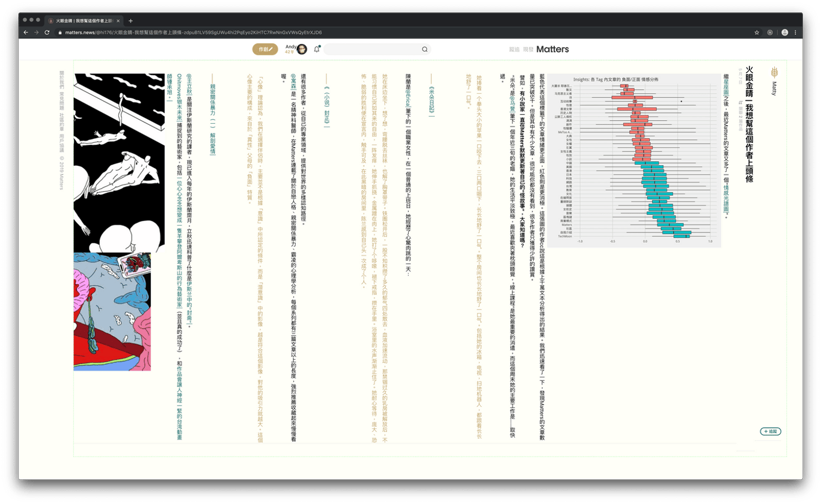Open 社區約章 footer link
Viewport: 821px width, 504px height.
point(62,121)
